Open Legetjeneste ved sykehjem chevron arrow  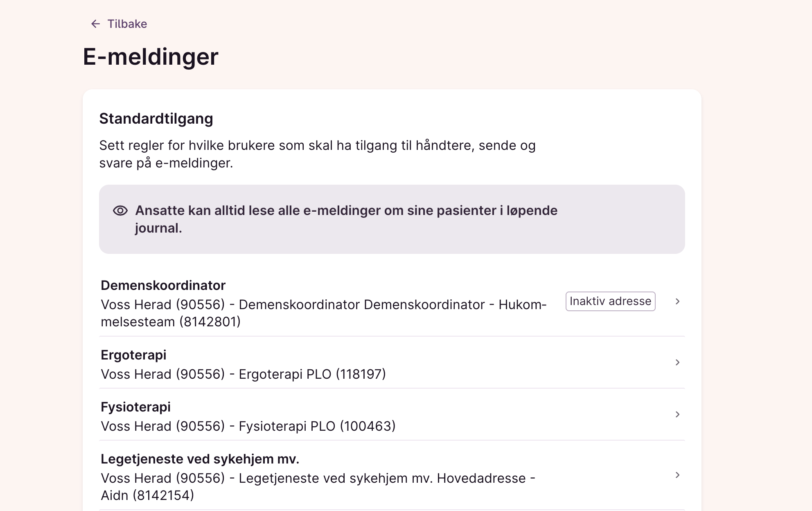(677, 475)
